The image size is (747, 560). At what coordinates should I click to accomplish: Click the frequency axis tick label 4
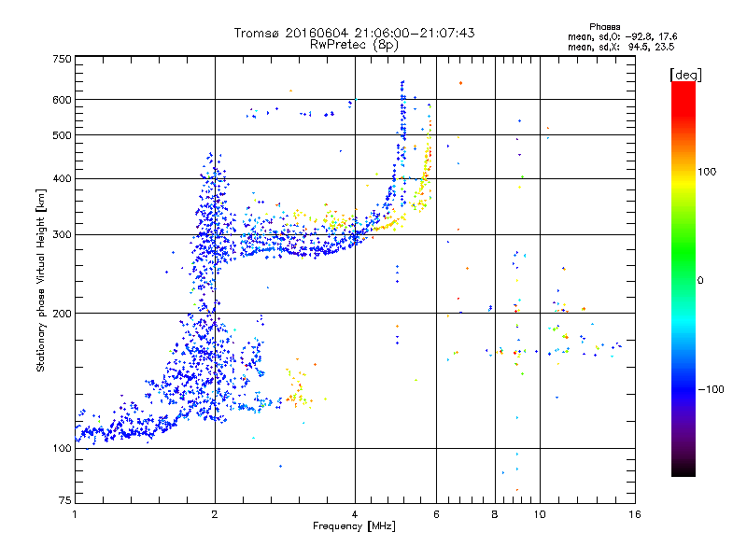(x=355, y=514)
